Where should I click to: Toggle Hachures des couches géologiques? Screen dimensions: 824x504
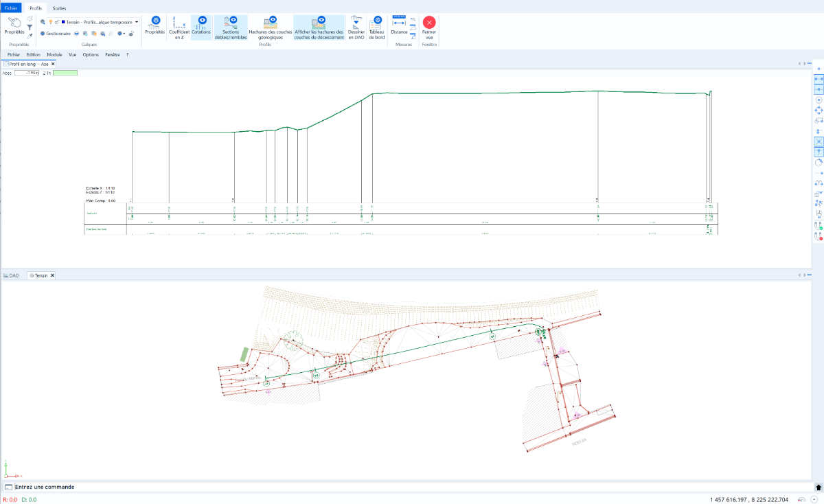coord(271,27)
